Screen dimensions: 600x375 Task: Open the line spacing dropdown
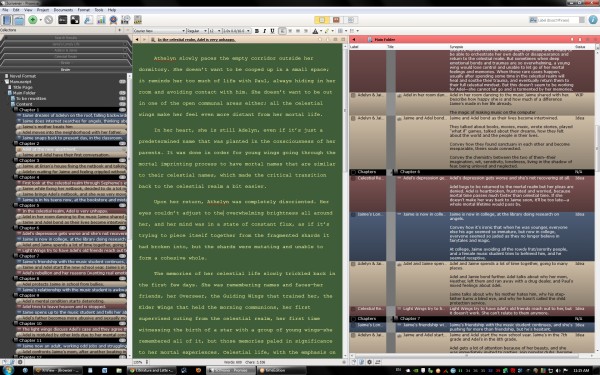(237, 31)
